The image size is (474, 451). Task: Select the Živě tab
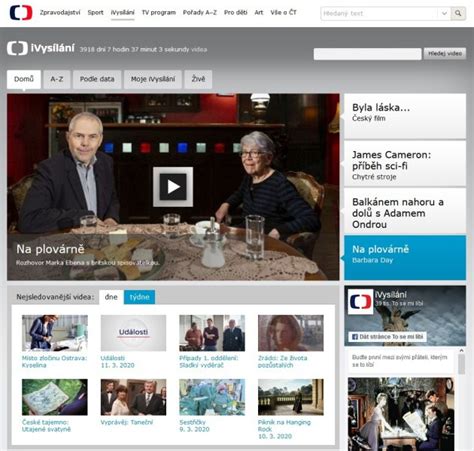pos(198,79)
